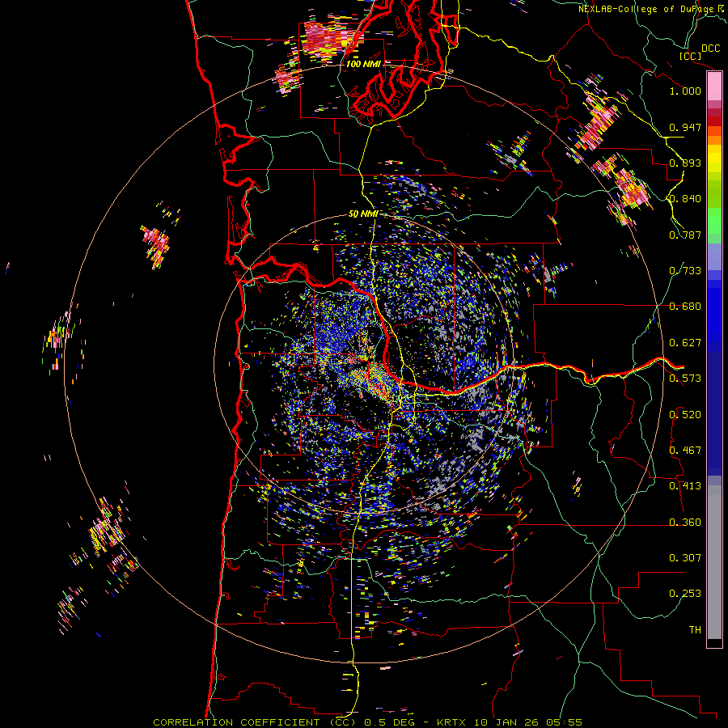
Task: Pick the light pink color bar segment
Action: click(x=714, y=87)
